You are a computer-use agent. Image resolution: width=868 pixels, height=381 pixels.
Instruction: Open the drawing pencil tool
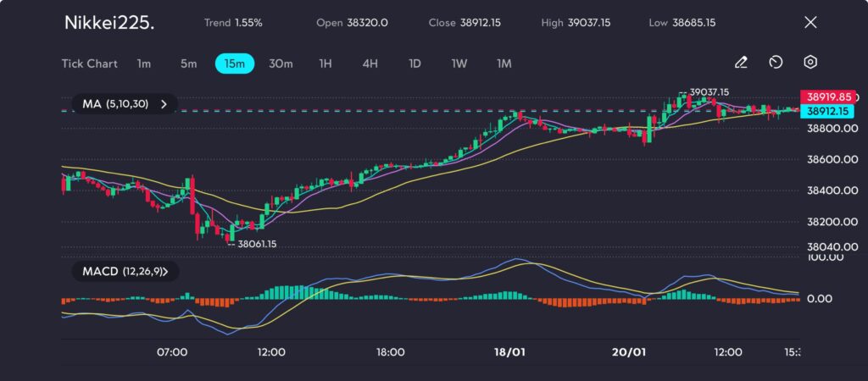tap(741, 63)
